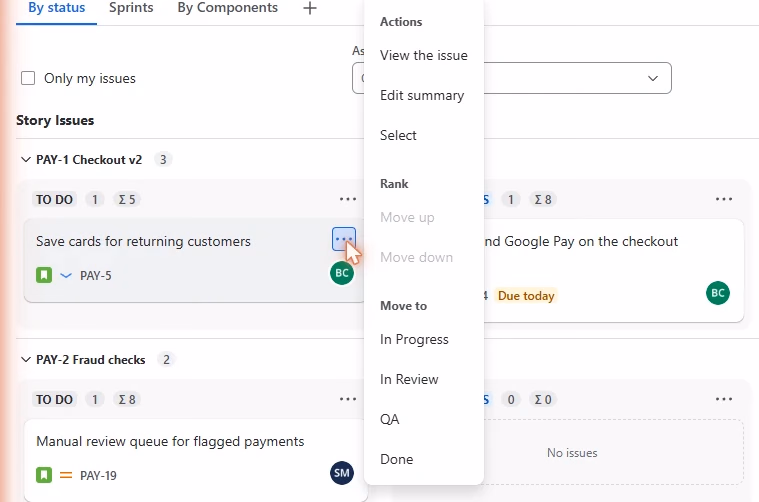Click the PAY-1 issue count badge 3
Viewport: 759px width, 502px height.
coord(163,159)
